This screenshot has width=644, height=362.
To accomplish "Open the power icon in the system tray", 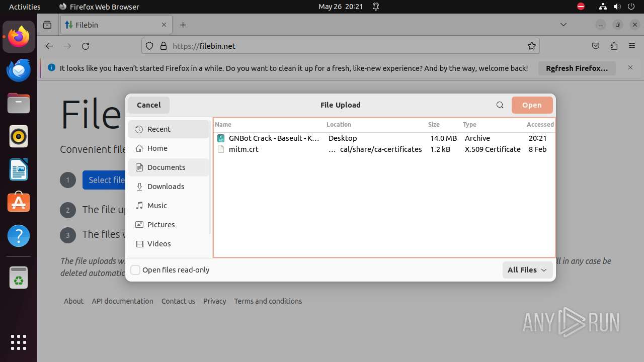I will point(631,7).
